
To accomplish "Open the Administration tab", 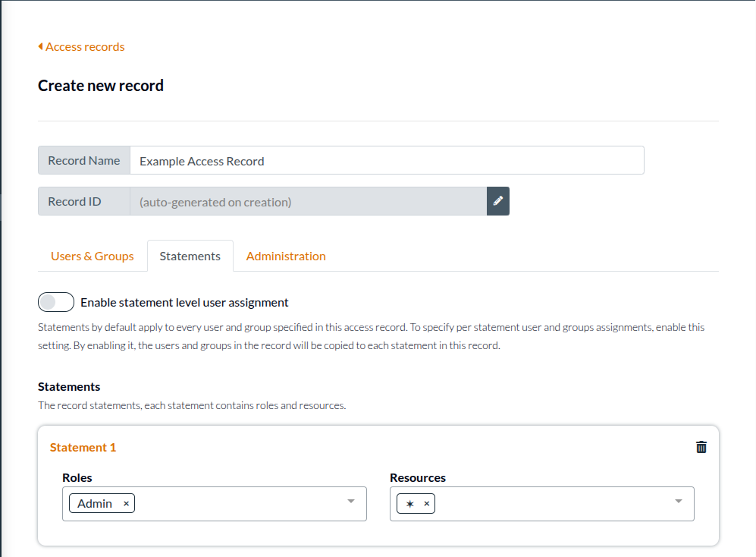I will (x=286, y=256).
